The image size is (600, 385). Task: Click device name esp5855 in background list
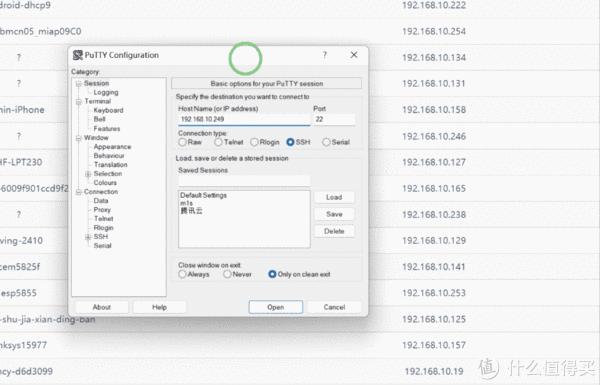coord(18,293)
